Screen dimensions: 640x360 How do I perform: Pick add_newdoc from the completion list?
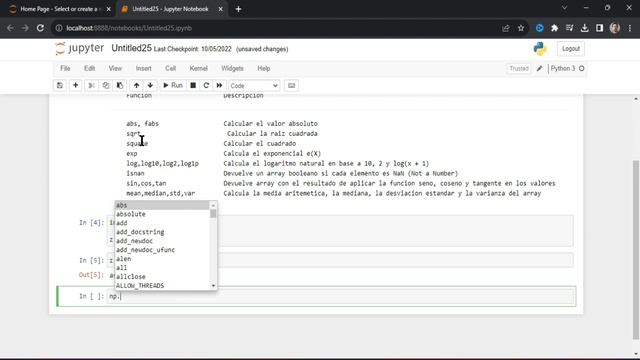tap(162, 241)
